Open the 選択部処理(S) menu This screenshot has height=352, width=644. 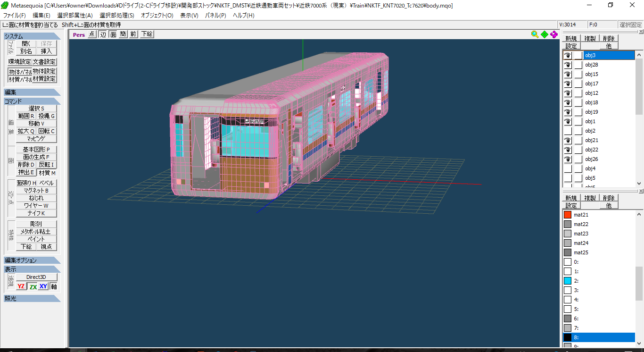click(116, 16)
